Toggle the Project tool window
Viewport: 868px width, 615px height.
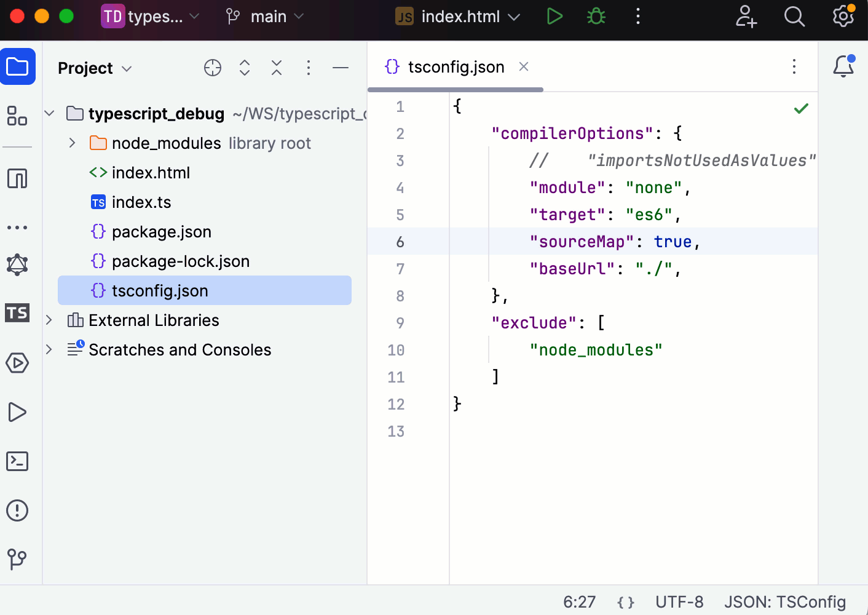[x=18, y=66]
